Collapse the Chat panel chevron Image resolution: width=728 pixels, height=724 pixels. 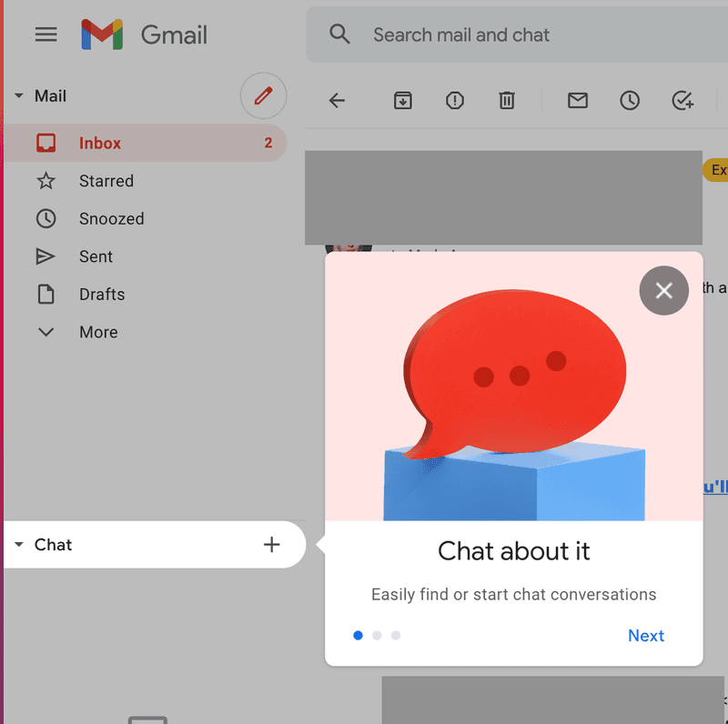tap(18, 544)
